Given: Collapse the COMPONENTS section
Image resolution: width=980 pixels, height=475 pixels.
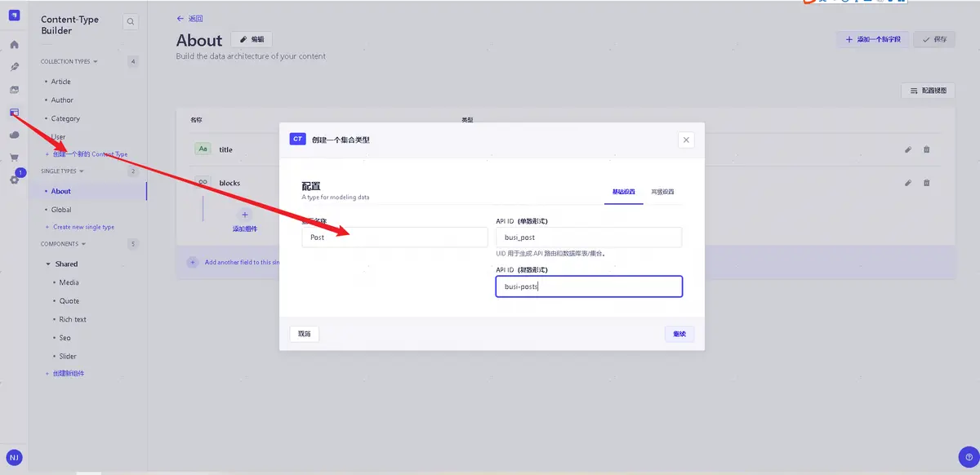Looking at the screenshot, I should pyautogui.click(x=64, y=244).
